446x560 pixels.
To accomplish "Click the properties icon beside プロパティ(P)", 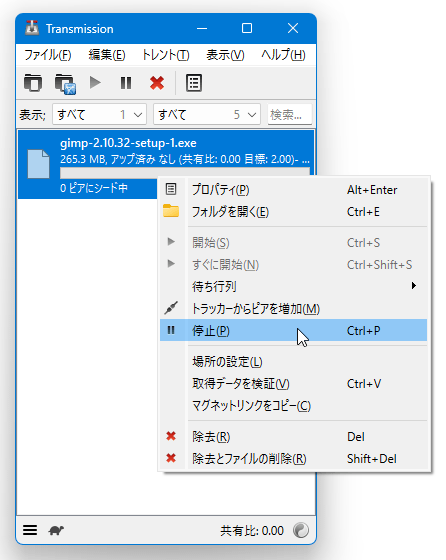I will [171, 189].
